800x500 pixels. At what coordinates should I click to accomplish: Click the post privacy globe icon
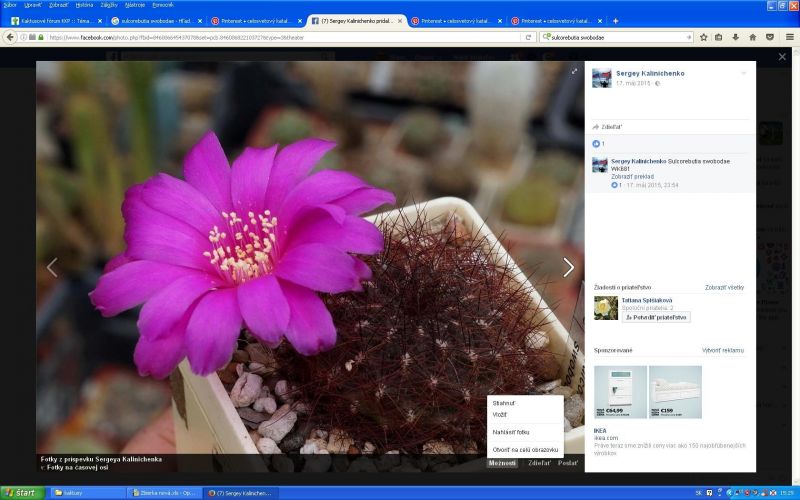[657, 84]
